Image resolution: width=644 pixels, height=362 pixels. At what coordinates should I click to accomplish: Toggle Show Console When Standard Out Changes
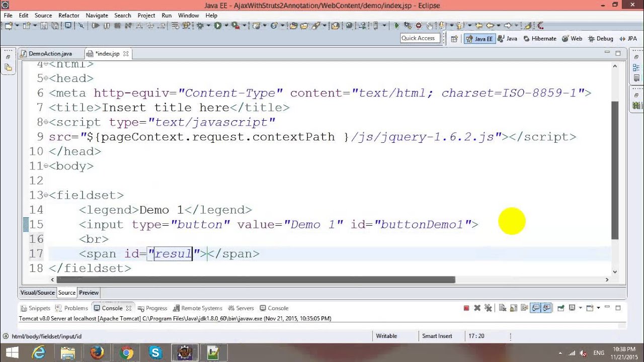tap(536, 308)
